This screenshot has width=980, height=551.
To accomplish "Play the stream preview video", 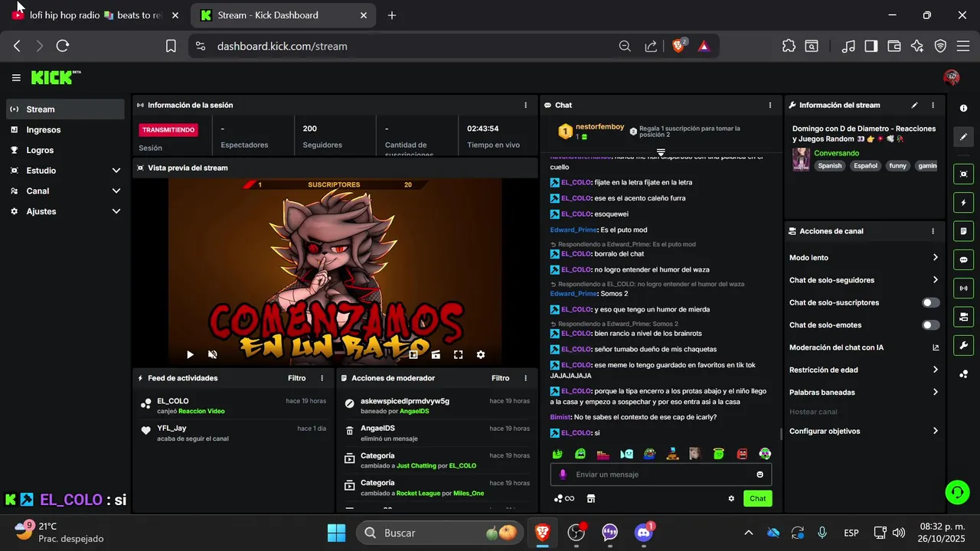I will tap(190, 354).
